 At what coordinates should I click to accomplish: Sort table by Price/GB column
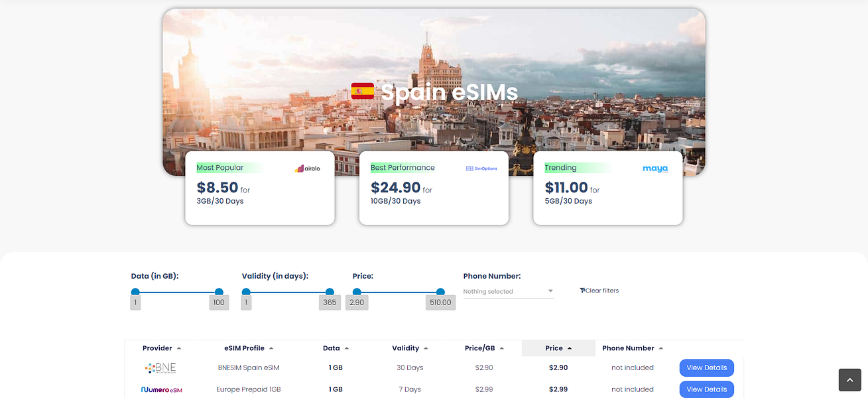coord(485,348)
